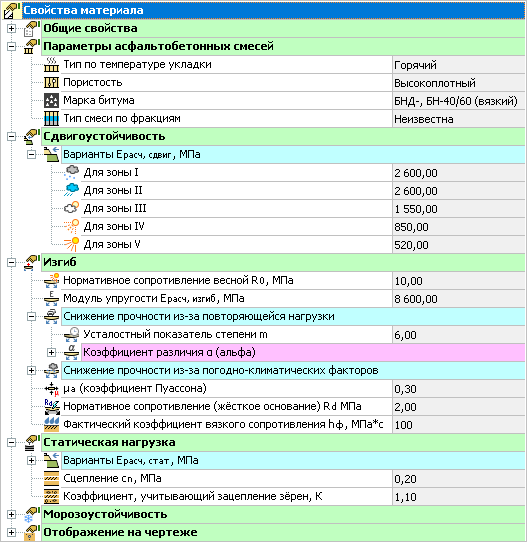Click the rain cloud icon for zone II
The image size is (527, 542).
coord(72,190)
